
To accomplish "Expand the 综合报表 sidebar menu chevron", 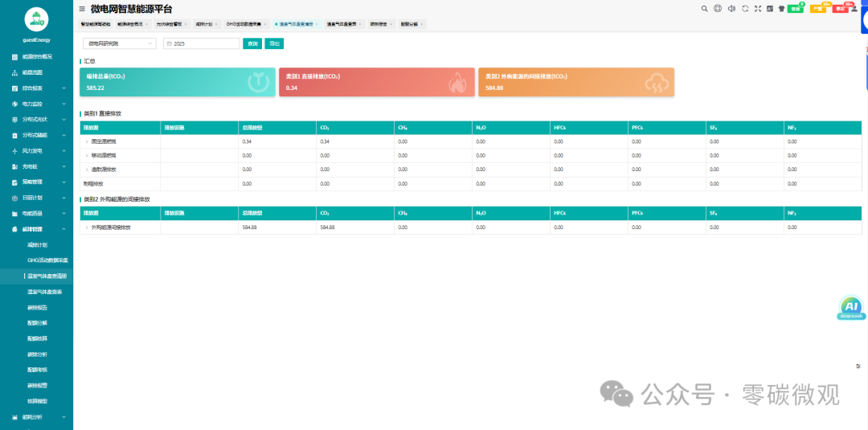I will pyautogui.click(x=64, y=88).
